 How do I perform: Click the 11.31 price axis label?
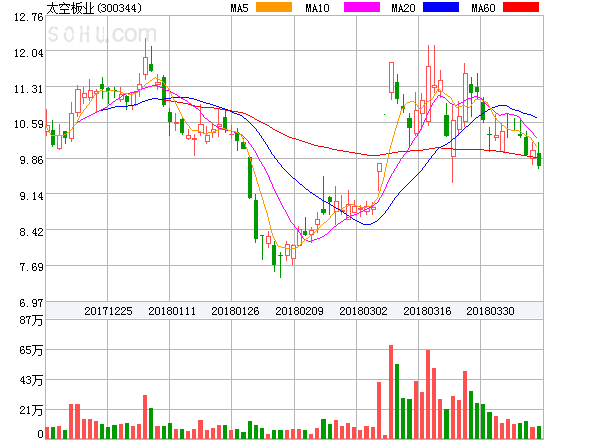[x=29, y=89]
